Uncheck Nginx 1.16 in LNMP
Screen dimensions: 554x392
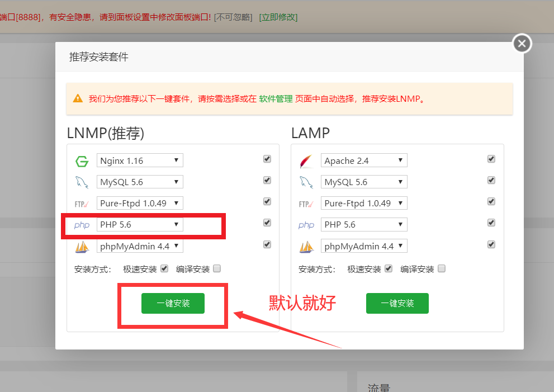click(267, 159)
